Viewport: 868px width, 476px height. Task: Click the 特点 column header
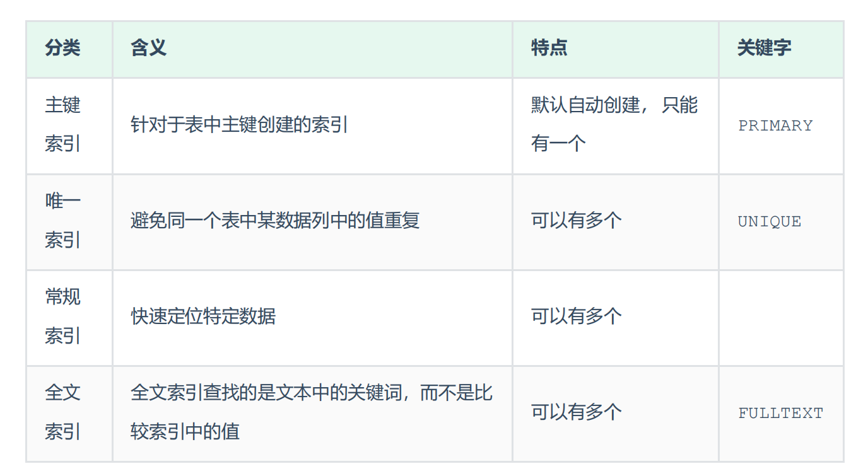[549, 49]
